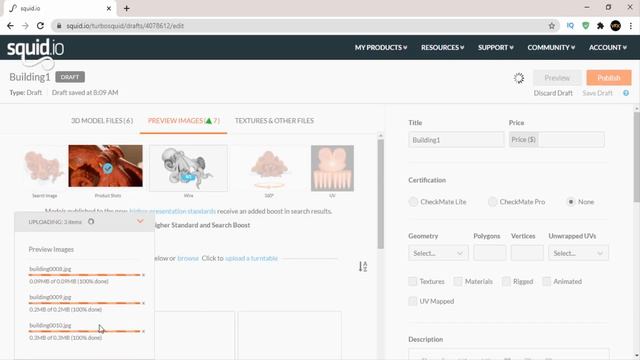Open the IQ browser extension

click(x=570, y=26)
